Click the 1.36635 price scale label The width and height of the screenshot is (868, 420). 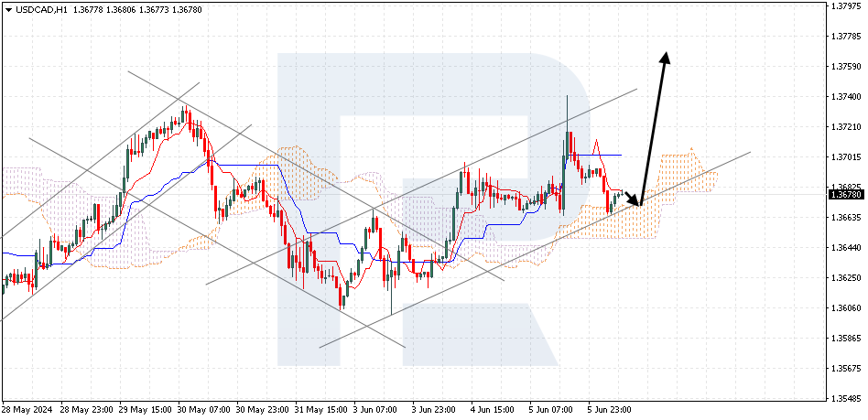(x=847, y=218)
